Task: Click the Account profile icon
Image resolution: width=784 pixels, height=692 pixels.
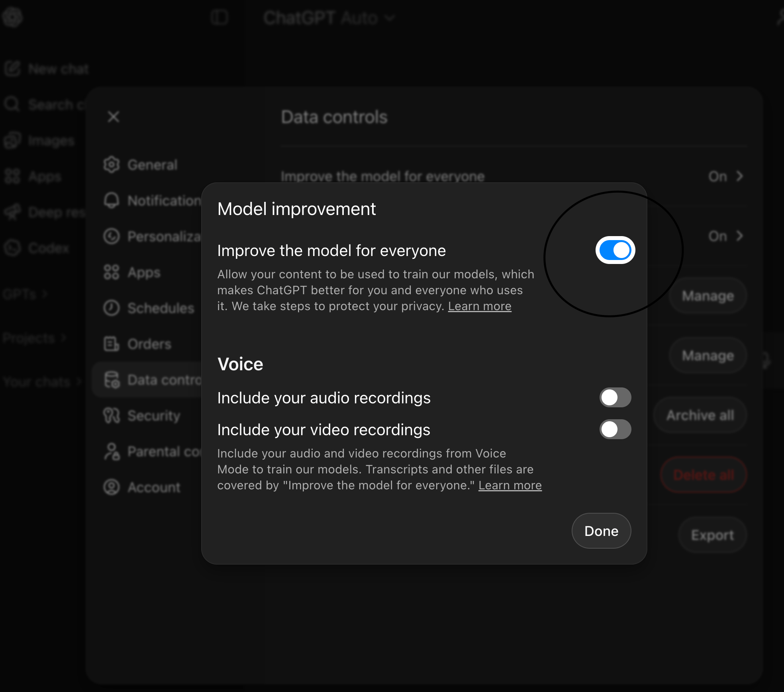Action: point(112,487)
